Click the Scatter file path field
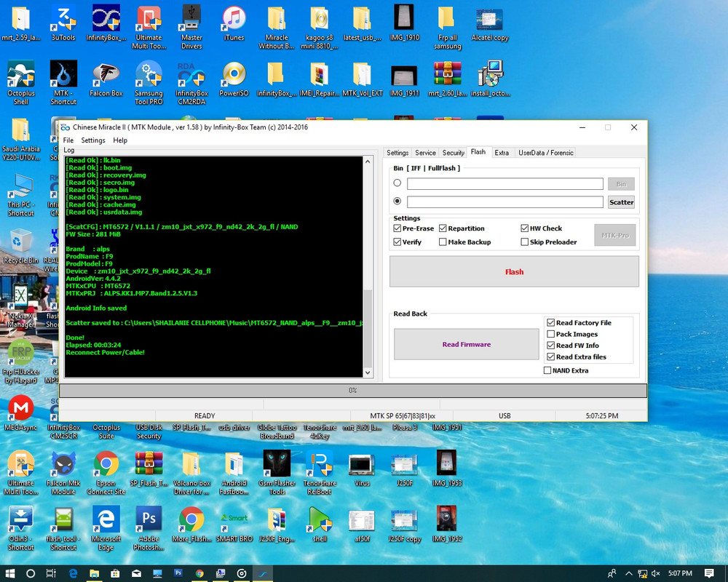The height and width of the screenshot is (582, 728). [x=505, y=202]
